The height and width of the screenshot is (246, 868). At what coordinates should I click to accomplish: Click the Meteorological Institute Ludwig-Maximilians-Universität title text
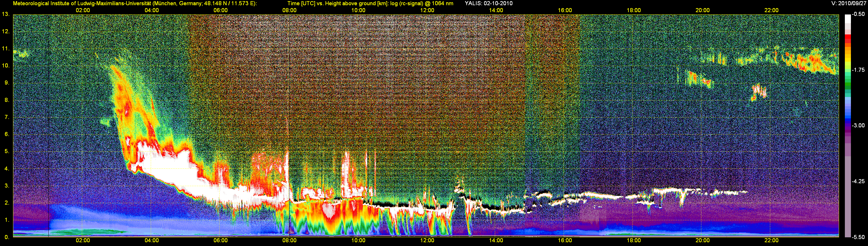coord(135,3)
